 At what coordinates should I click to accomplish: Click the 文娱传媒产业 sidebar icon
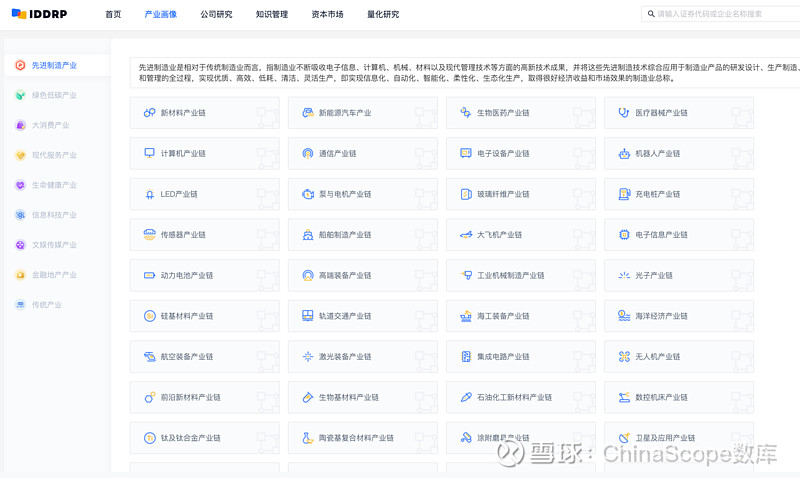pyautogui.click(x=20, y=245)
